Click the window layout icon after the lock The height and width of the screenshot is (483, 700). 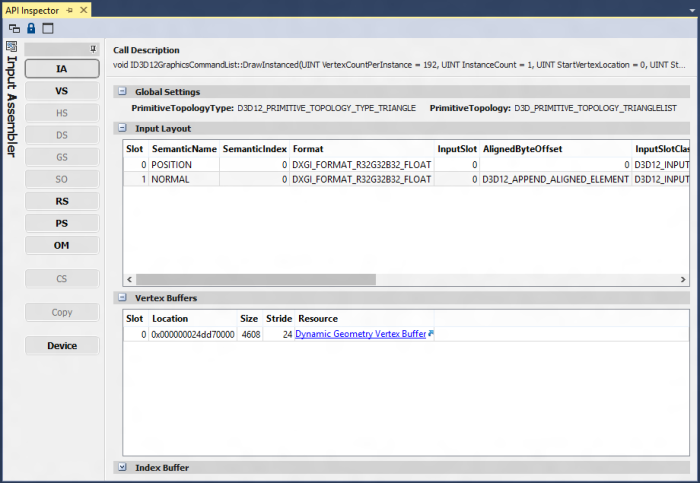point(48,29)
